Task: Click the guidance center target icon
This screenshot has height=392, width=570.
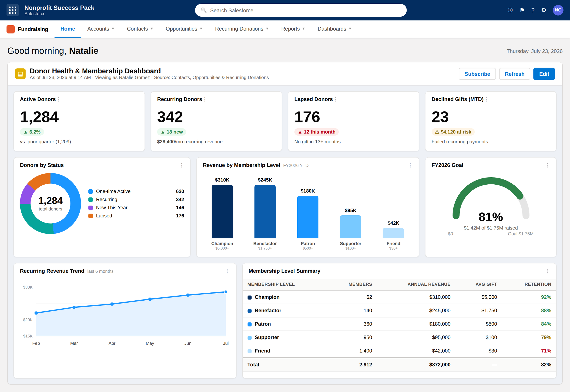Action: pyautogui.click(x=510, y=10)
